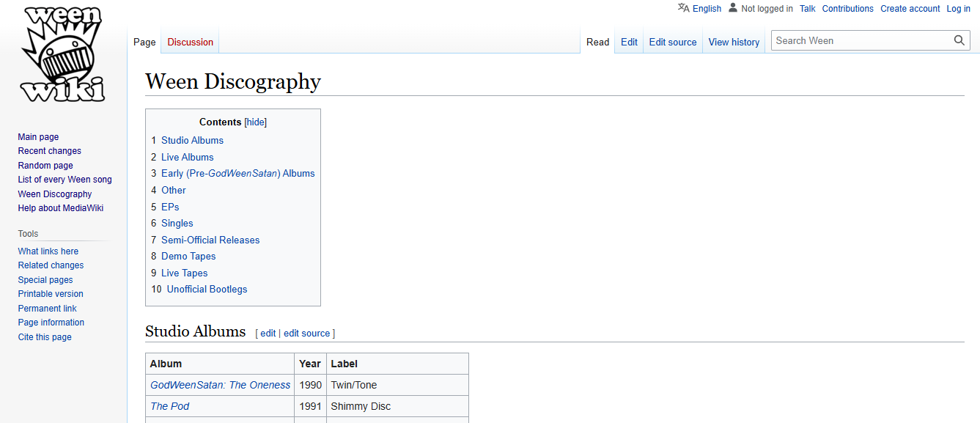980x423 pixels.
Task: Click the Ween Discography page title
Action: [x=233, y=81]
